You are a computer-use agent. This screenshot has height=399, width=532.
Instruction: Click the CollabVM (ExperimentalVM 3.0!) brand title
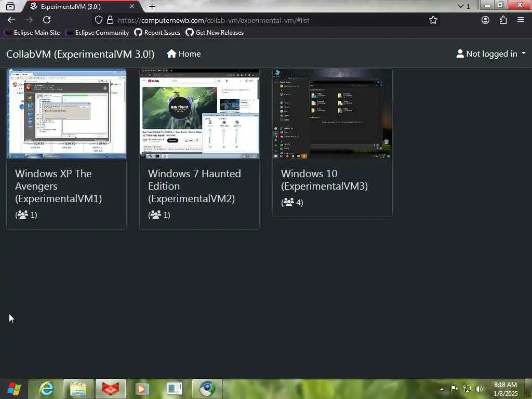81,54
